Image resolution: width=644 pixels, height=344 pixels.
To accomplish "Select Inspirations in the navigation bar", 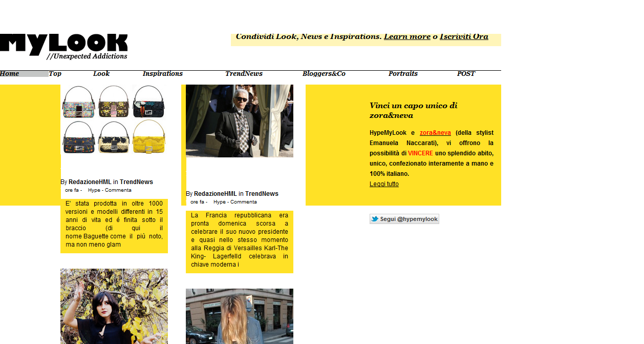I will tap(162, 74).
